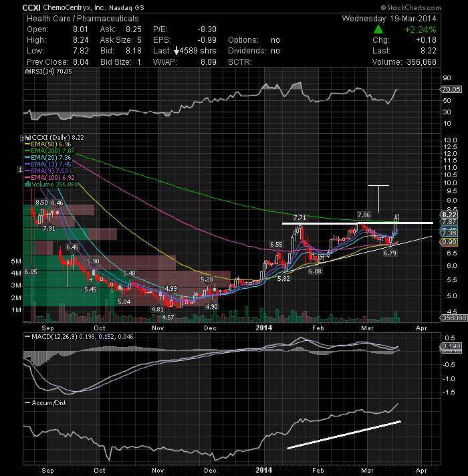468x476 pixels.
Task: Click the volume bars icon in chart legend
Action: point(27,185)
